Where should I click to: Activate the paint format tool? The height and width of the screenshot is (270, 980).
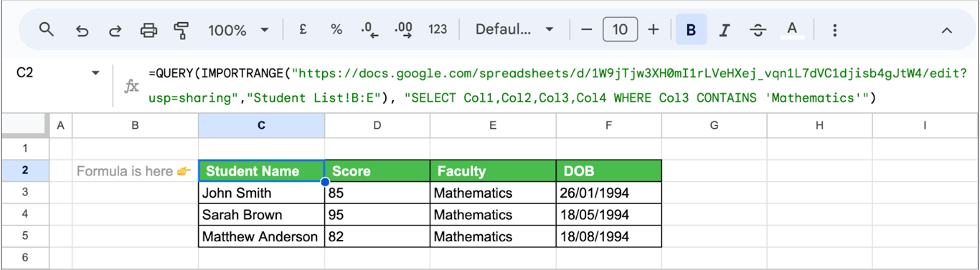[182, 30]
